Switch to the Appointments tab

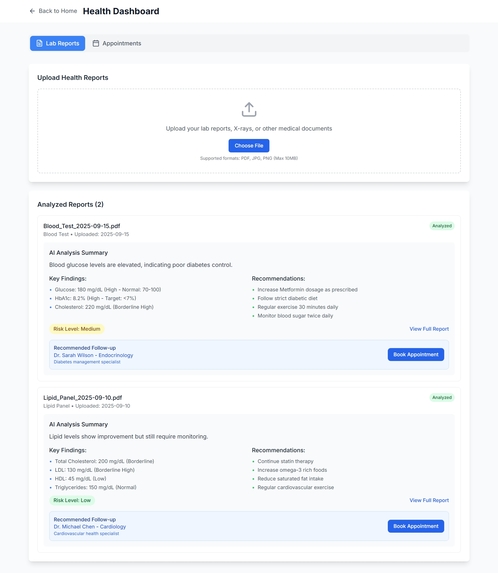click(x=117, y=43)
